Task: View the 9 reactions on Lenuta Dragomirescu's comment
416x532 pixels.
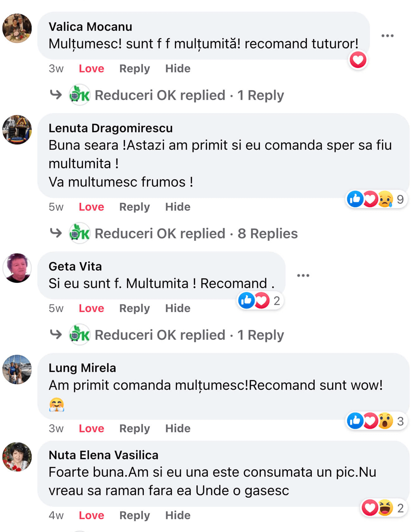Action: coord(376,199)
